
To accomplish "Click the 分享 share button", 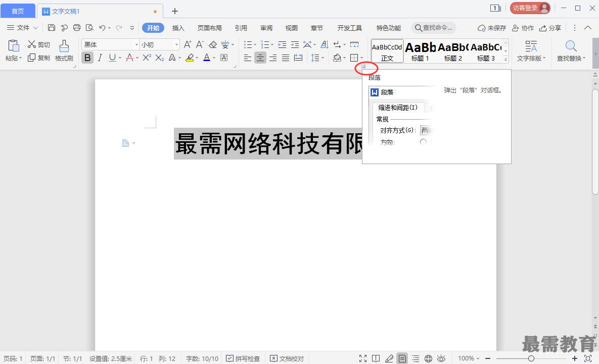I will click(x=550, y=28).
